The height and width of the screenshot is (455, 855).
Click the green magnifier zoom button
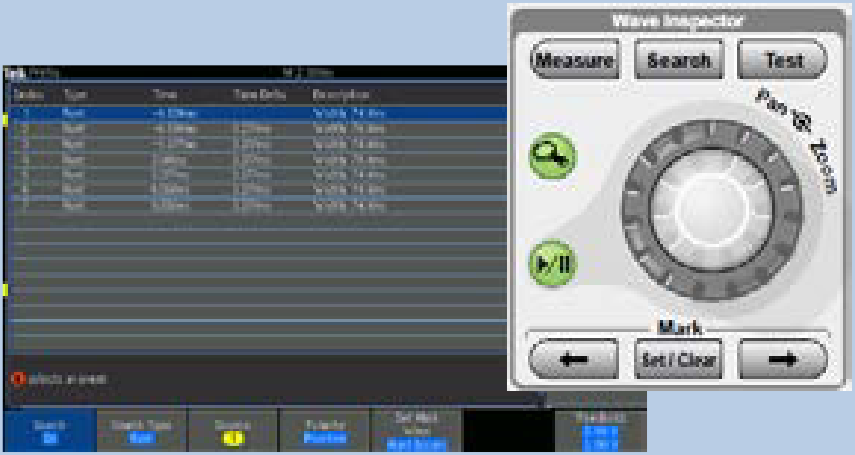click(x=548, y=156)
